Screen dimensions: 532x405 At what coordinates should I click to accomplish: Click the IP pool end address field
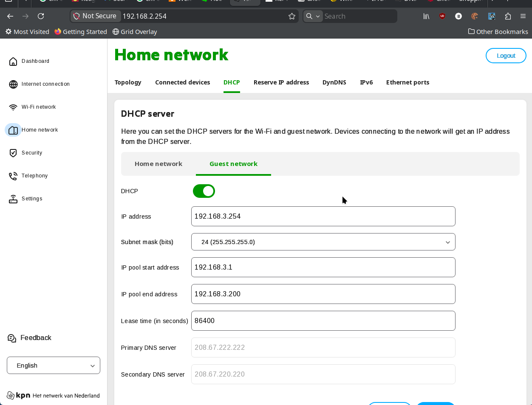[323, 294]
